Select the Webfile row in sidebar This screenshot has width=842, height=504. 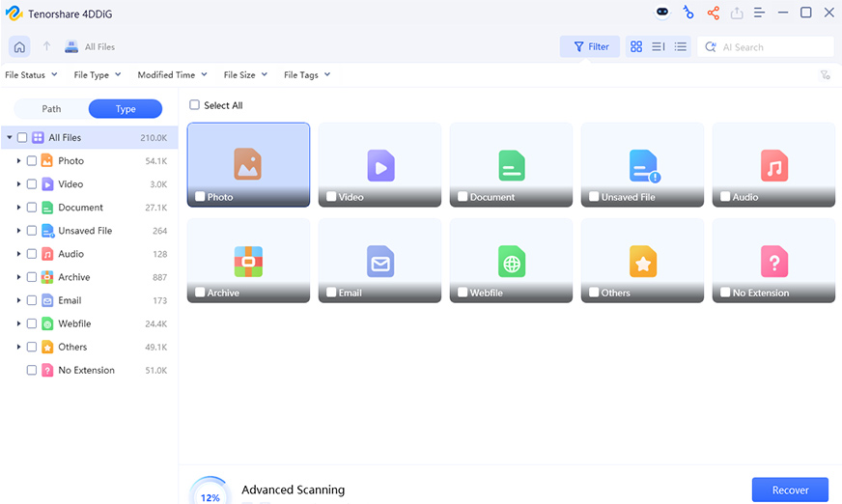click(90, 323)
